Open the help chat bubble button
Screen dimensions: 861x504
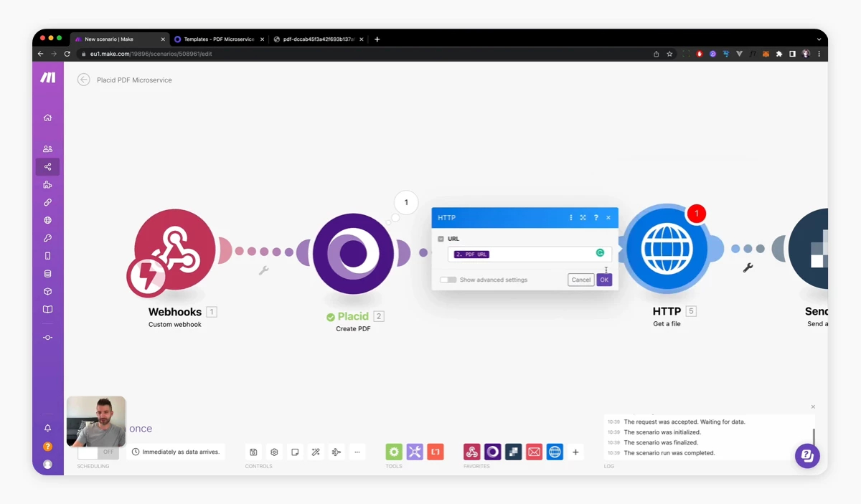tap(807, 456)
